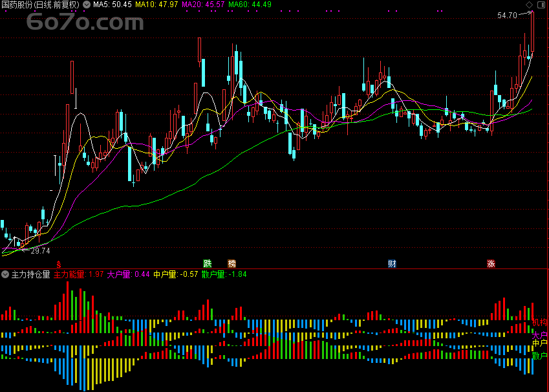Click the 29.74 low price label

[x=40, y=251]
